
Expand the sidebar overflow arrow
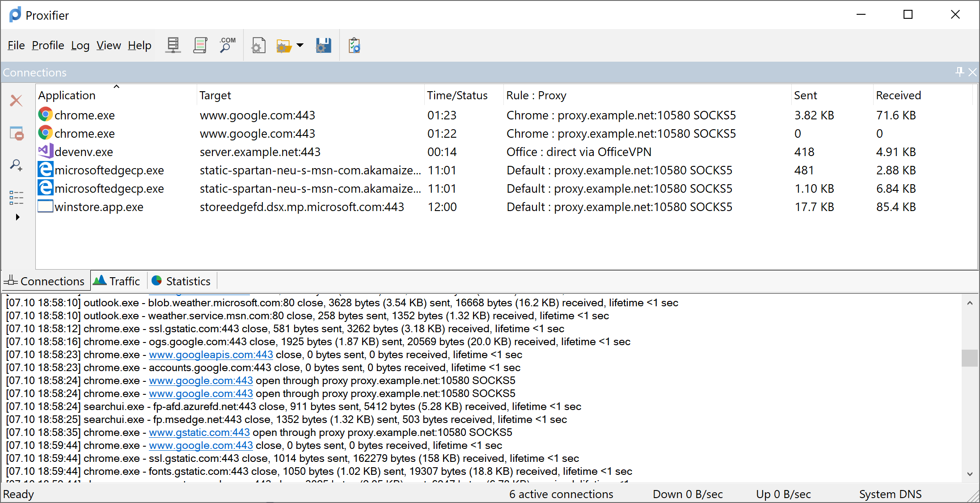(x=17, y=217)
